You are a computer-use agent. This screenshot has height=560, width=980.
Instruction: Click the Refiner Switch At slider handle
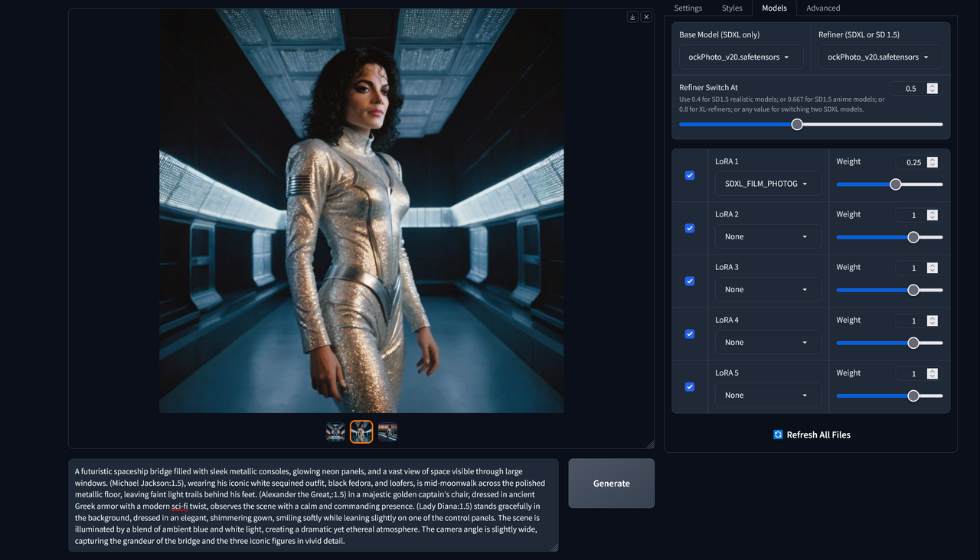[x=797, y=125]
